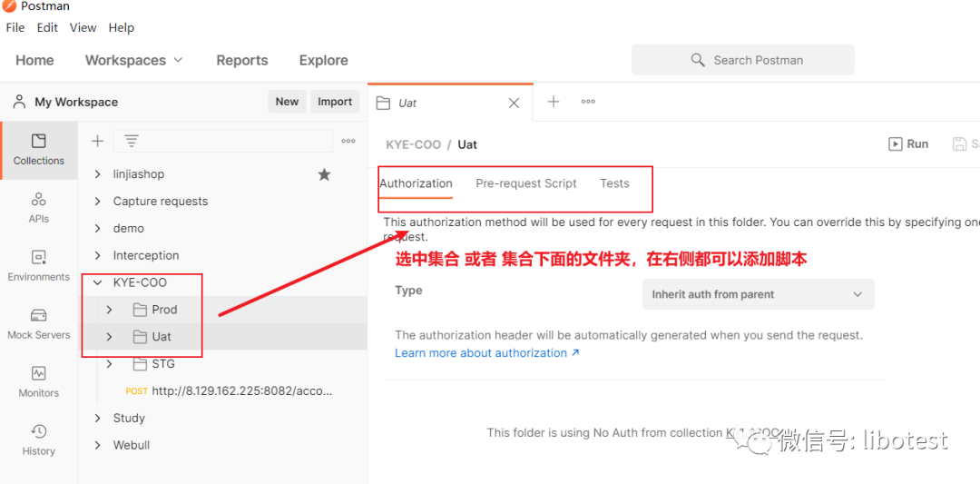Expand the demo collection
980x484 pixels.
point(97,228)
